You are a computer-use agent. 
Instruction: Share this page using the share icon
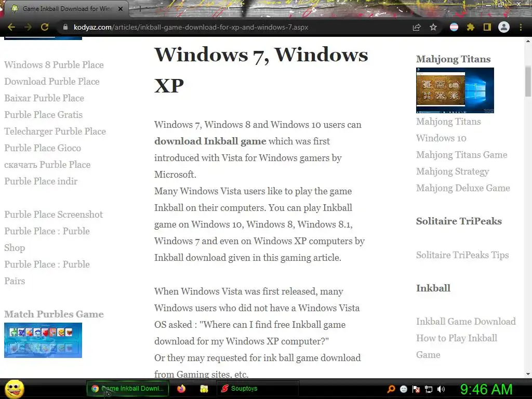point(417,27)
